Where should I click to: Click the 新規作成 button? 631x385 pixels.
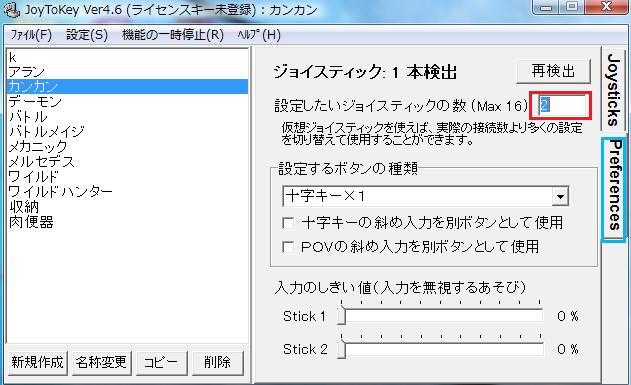(x=37, y=362)
